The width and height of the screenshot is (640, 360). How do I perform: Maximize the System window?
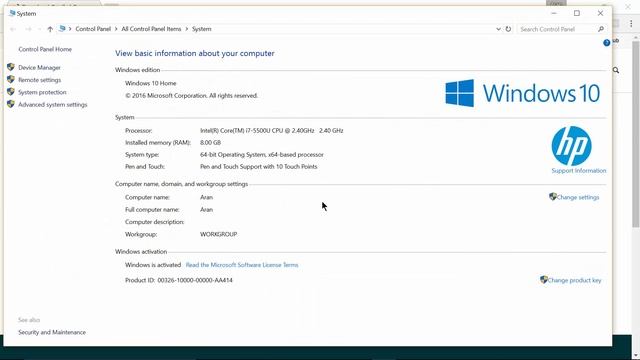[x=577, y=13]
